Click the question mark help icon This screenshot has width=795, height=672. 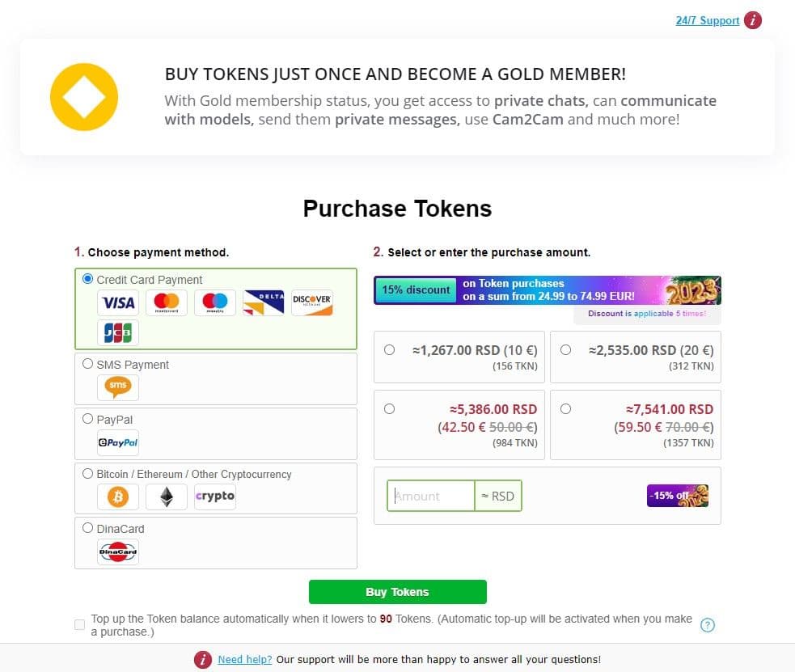[708, 625]
